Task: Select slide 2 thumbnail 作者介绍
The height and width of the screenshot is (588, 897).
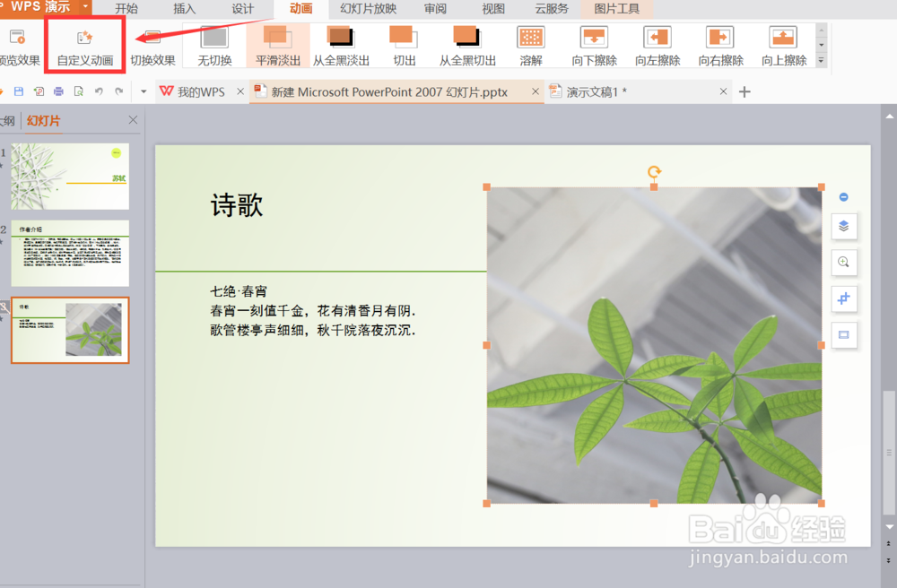Action: tap(70, 253)
